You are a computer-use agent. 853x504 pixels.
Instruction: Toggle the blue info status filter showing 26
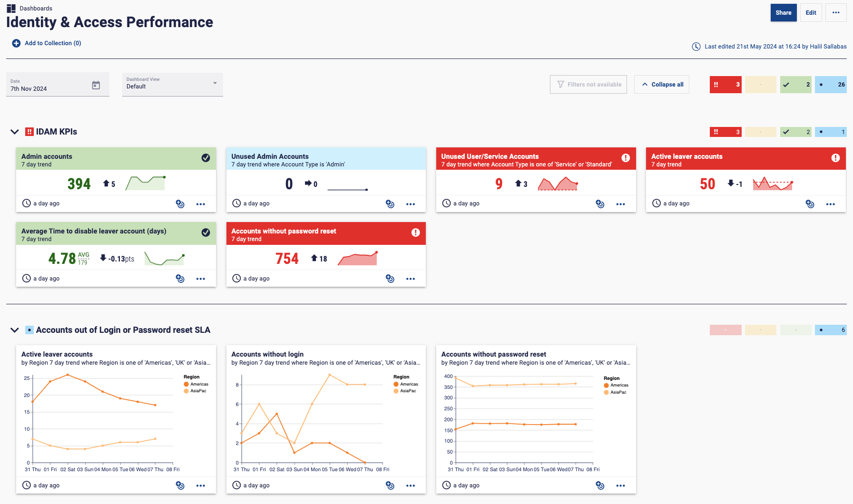pyautogui.click(x=830, y=85)
